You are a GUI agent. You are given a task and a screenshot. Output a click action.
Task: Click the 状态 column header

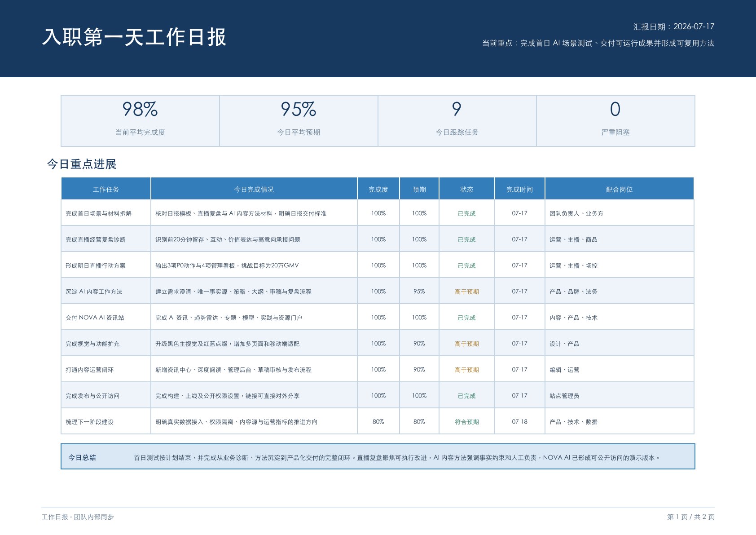tap(467, 189)
